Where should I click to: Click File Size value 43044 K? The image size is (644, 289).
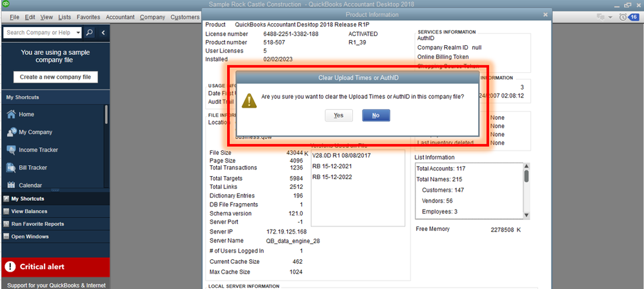pos(297,153)
